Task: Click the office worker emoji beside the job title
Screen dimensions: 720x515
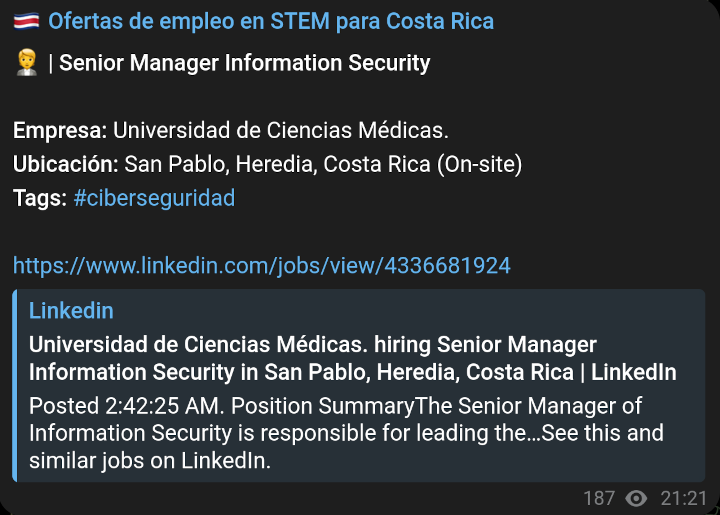Action: [27, 64]
